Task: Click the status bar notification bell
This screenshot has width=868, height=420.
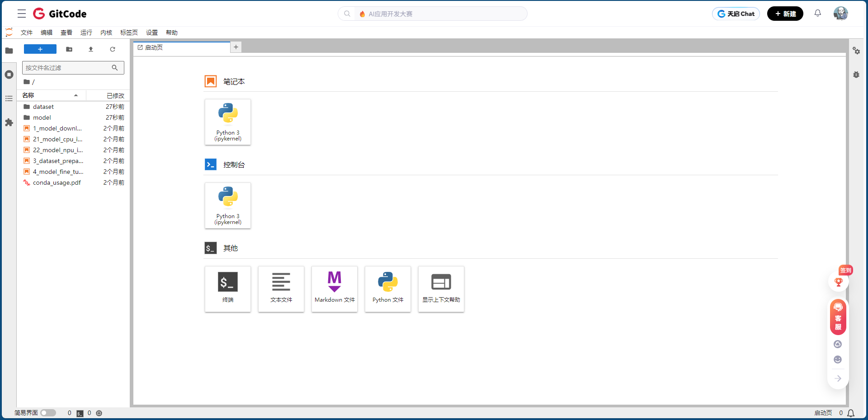Action: coord(851,413)
